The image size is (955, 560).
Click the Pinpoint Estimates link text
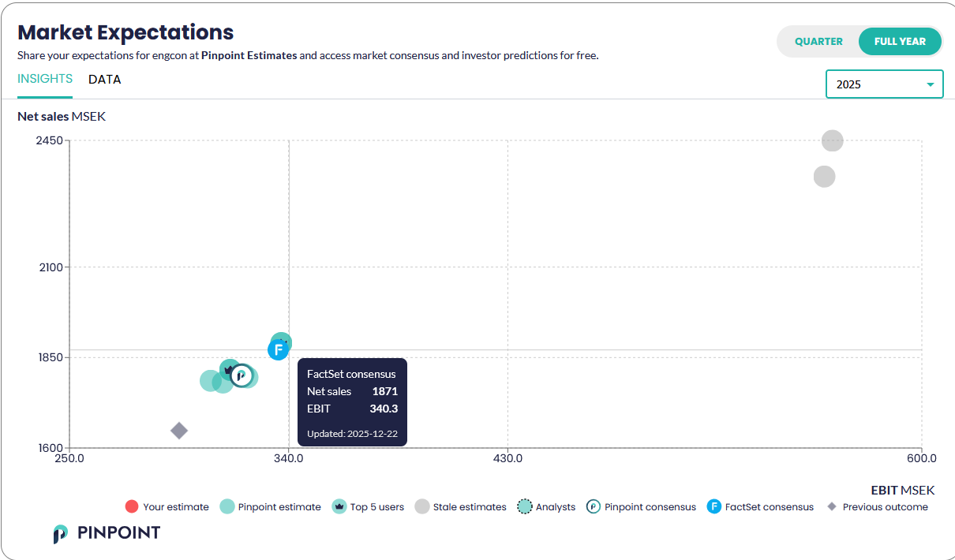coord(249,56)
